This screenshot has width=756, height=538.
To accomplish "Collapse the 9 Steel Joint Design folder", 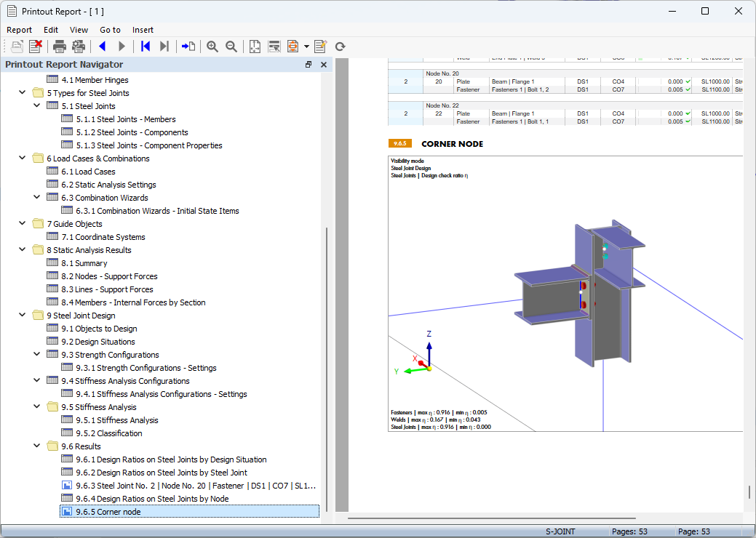I will point(22,315).
